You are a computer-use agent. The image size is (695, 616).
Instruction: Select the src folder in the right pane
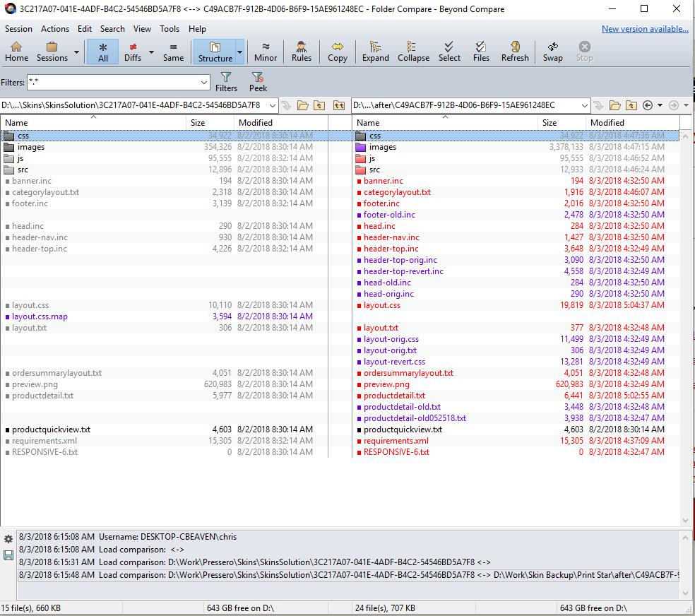pyautogui.click(x=374, y=170)
